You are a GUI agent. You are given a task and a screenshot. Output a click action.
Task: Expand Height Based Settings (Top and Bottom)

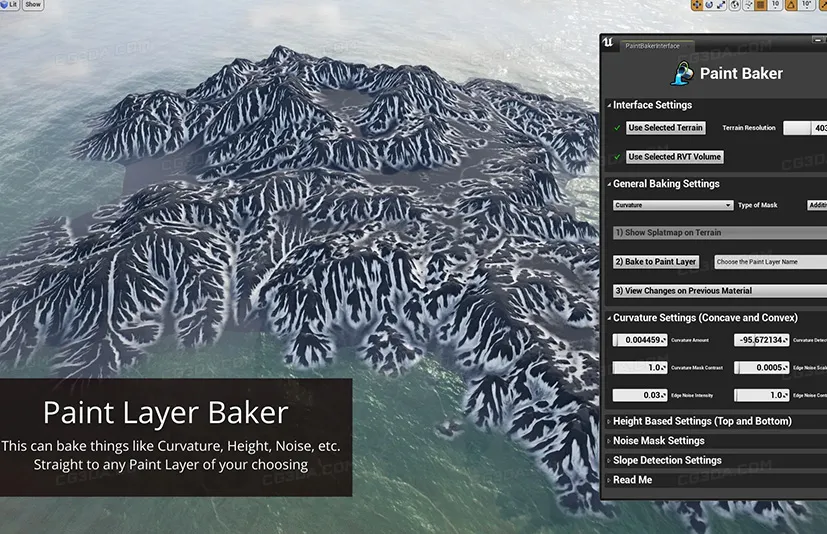tap(609, 421)
